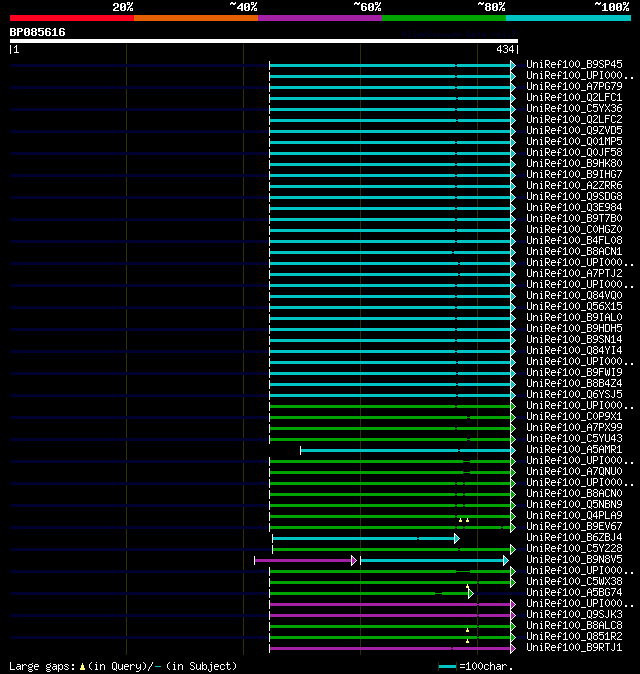Click the short cyan alignment bar of B6ZBJ4
The width and height of the screenshot is (640, 674).
pyautogui.click(x=366, y=539)
